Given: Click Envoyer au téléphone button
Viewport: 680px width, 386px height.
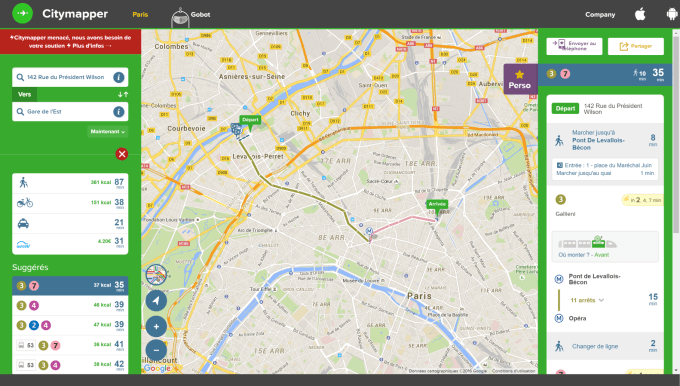Looking at the screenshot, I should click(x=574, y=46).
